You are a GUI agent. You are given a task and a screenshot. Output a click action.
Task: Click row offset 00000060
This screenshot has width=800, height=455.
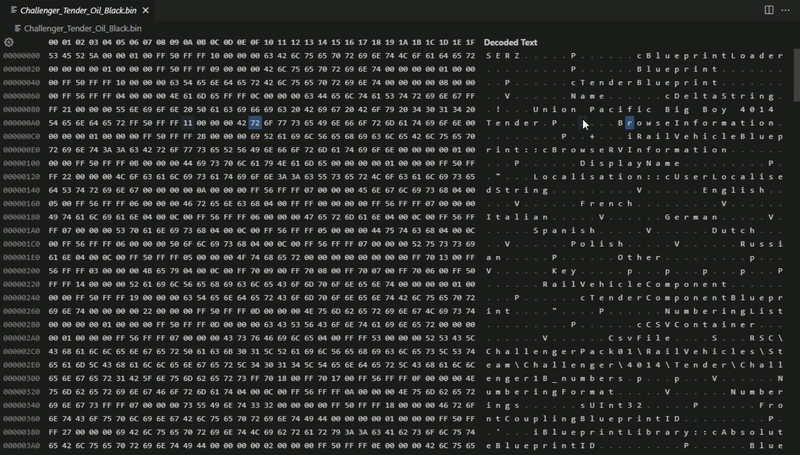coord(21,96)
